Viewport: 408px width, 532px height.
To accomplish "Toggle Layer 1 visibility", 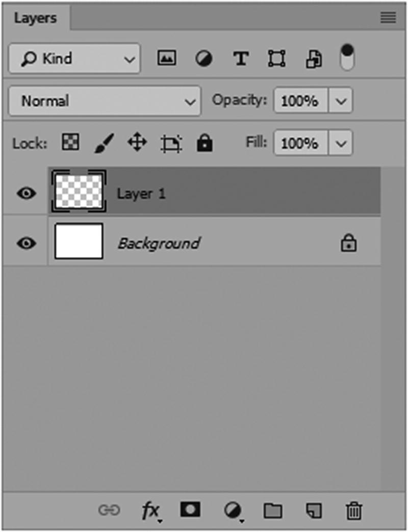I will pyautogui.click(x=26, y=193).
